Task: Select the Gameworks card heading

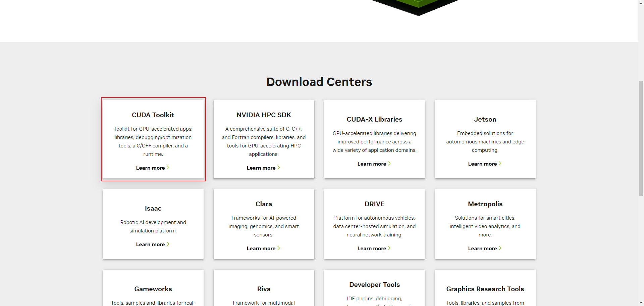Action: (x=153, y=289)
